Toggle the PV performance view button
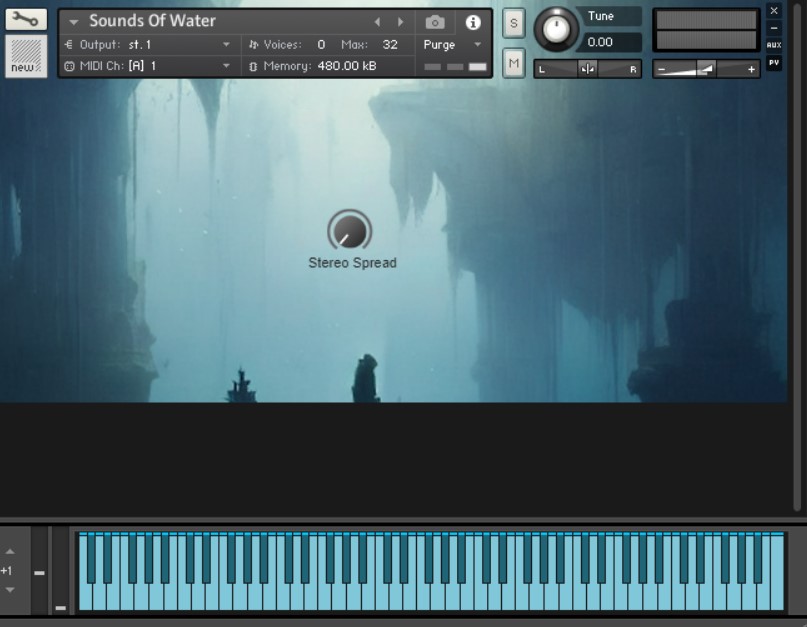The height and width of the screenshot is (627, 807). 774,63
